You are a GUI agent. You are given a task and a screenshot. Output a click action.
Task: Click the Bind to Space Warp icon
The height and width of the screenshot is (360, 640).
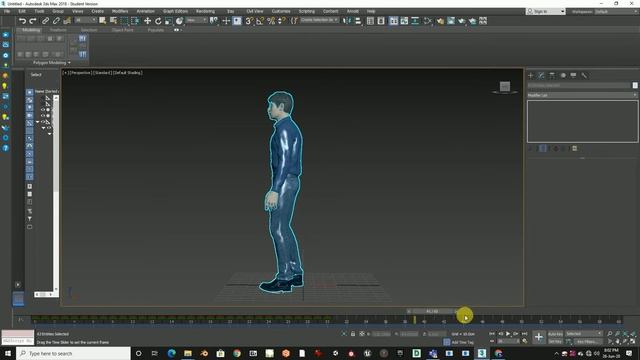point(67,21)
